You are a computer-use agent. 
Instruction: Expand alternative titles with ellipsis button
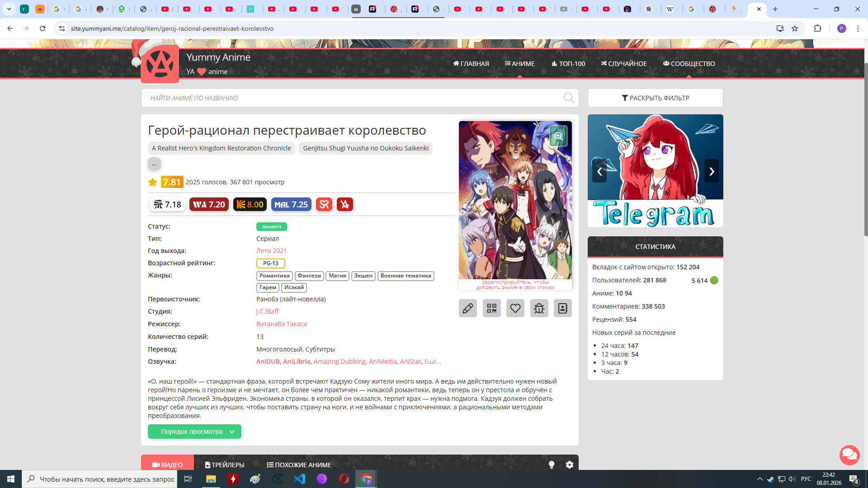tap(154, 164)
